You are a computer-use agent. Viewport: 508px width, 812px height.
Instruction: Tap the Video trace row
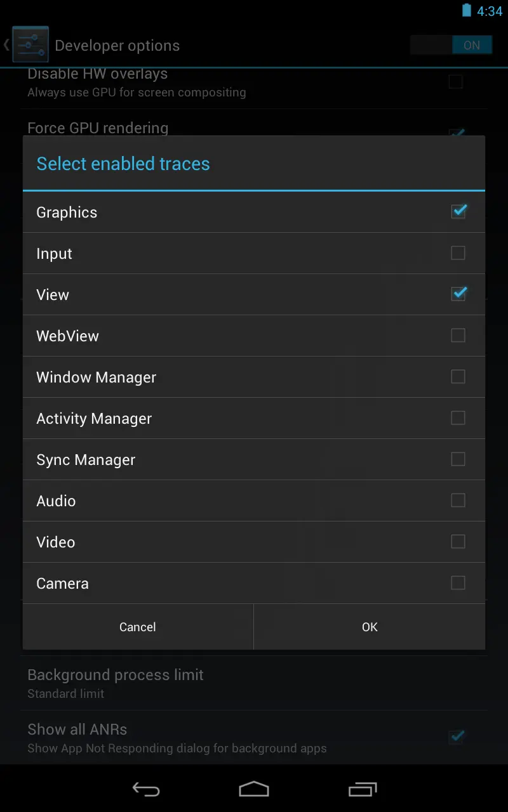click(254, 542)
